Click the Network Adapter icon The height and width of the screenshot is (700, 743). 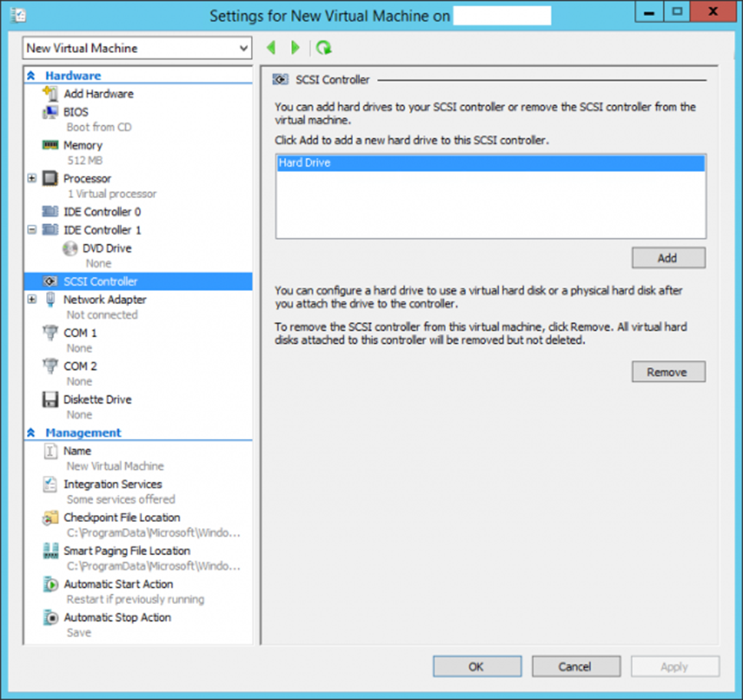point(50,299)
